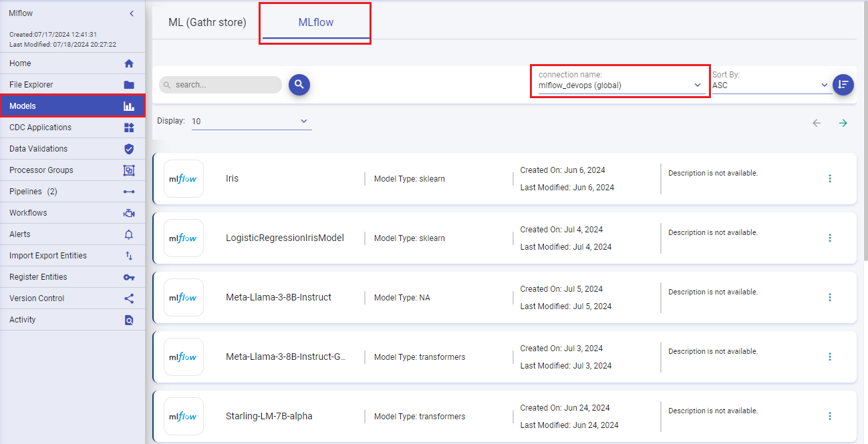Open CDC Applications menu item
The width and height of the screenshot is (868, 444).
pos(72,128)
